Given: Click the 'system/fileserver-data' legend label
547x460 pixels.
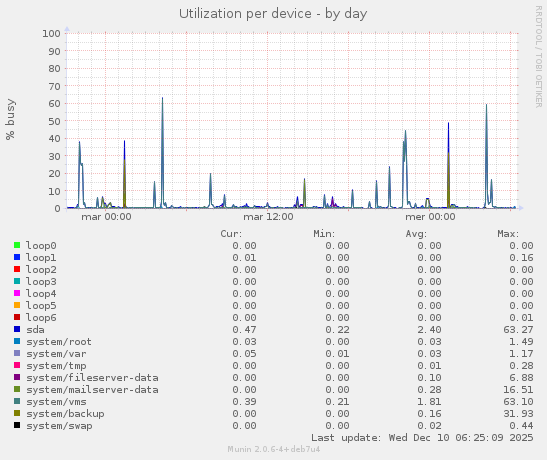Looking at the screenshot, I should (x=92, y=378).
